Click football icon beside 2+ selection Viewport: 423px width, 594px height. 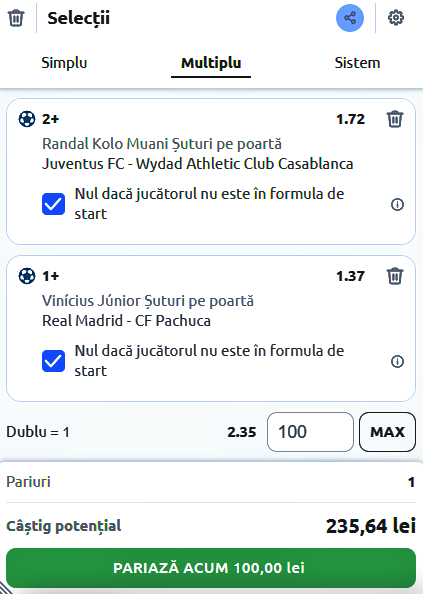[27, 119]
